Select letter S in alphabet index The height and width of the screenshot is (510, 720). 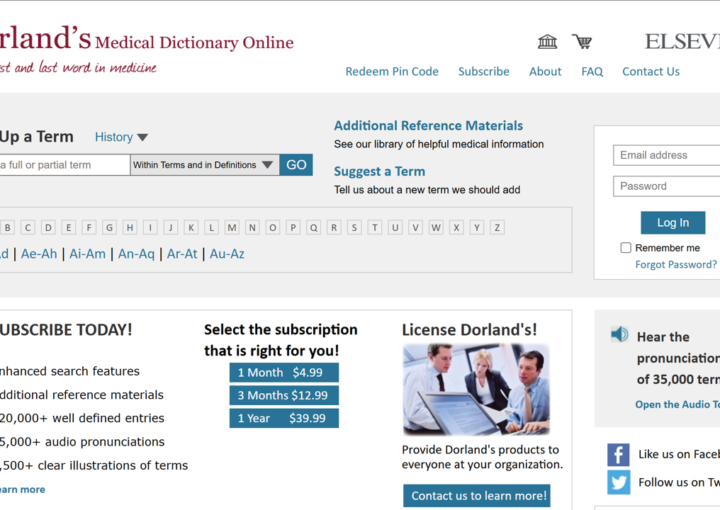pos(354,227)
